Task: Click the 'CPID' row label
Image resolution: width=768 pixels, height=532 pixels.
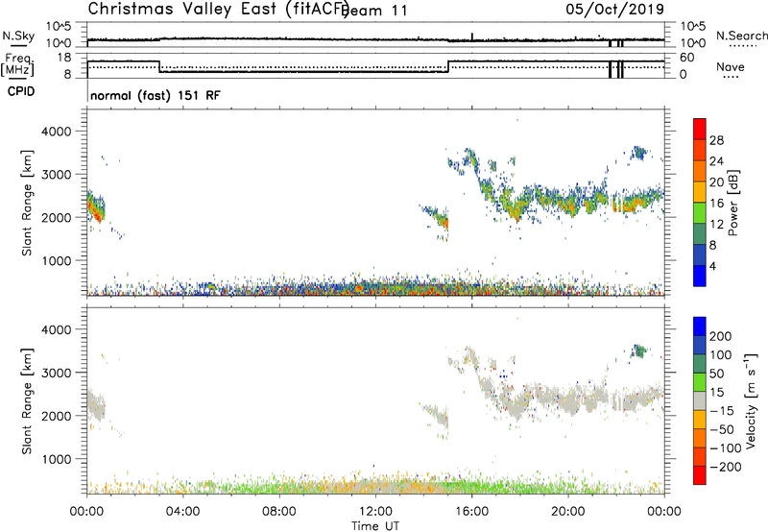Action: tap(21, 91)
